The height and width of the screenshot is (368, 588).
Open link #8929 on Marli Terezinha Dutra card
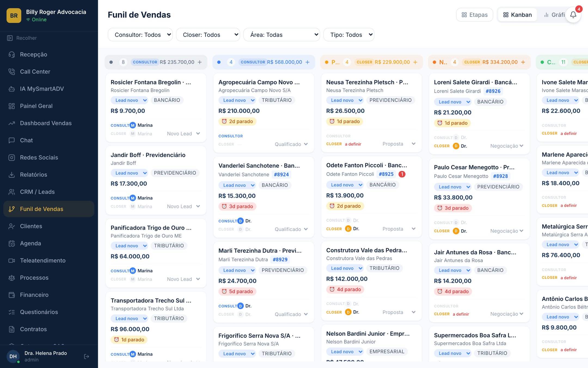click(280, 260)
